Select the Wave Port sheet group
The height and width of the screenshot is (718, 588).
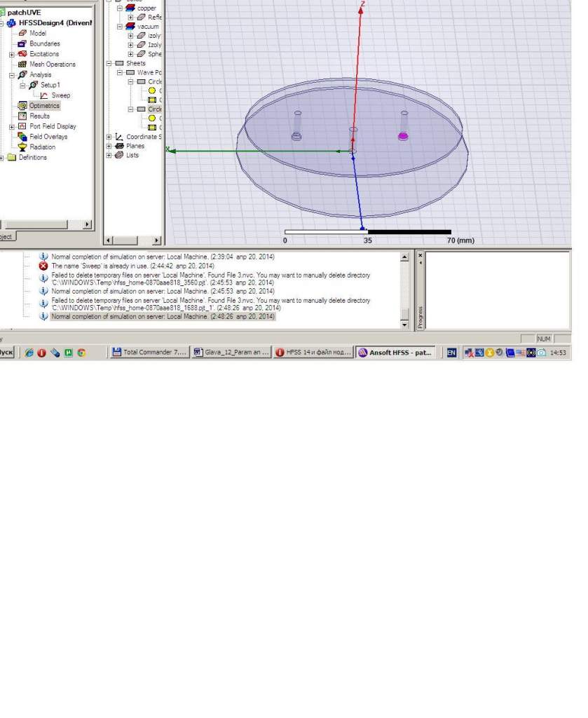(149, 72)
